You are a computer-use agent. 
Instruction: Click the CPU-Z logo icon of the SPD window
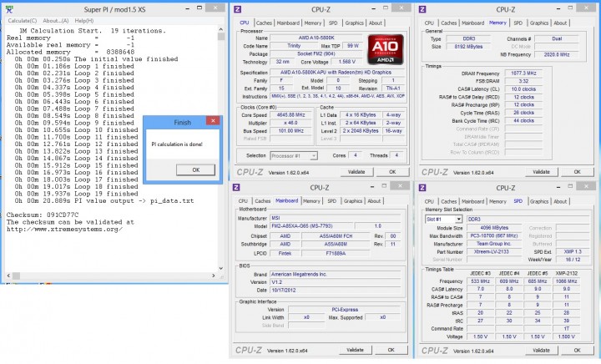(x=422, y=188)
